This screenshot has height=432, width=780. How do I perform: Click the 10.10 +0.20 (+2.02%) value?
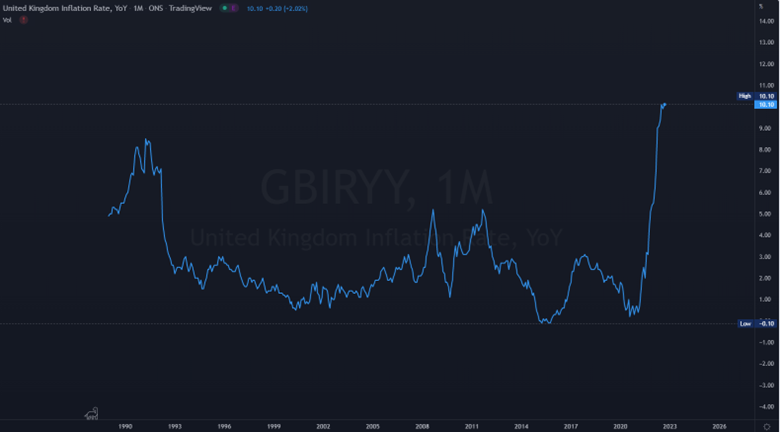coord(278,8)
